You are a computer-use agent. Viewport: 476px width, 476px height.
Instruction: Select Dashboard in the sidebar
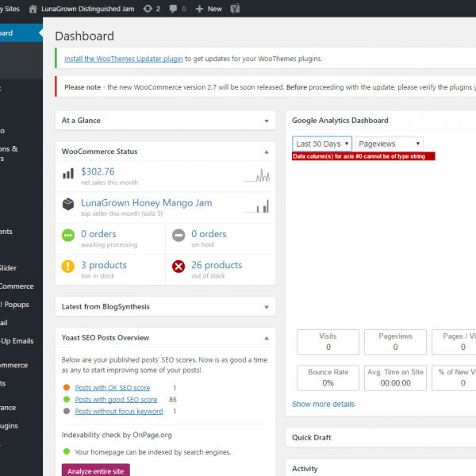(21, 33)
